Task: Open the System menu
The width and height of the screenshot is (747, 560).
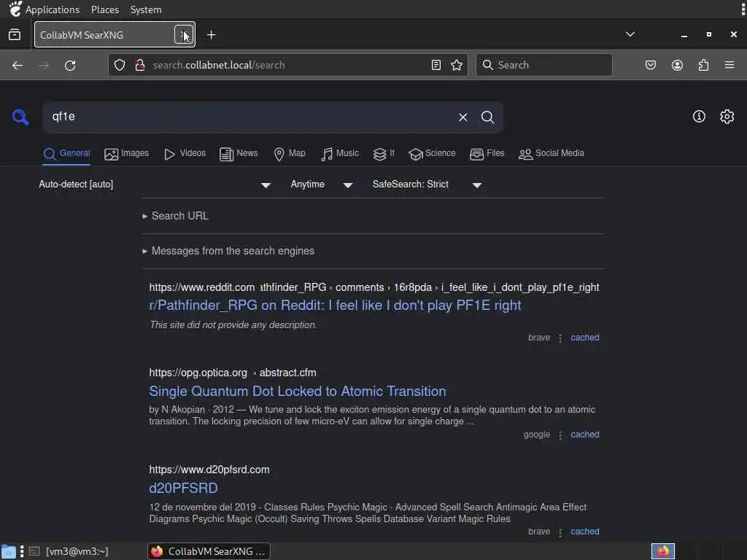Action: (x=146, y=9)
